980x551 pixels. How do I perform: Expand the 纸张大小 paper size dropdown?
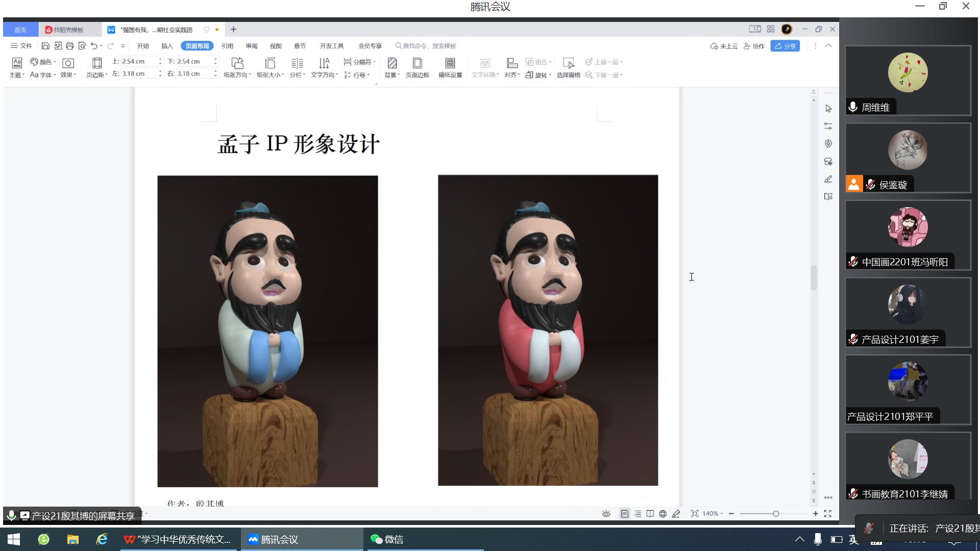[270, 75]
